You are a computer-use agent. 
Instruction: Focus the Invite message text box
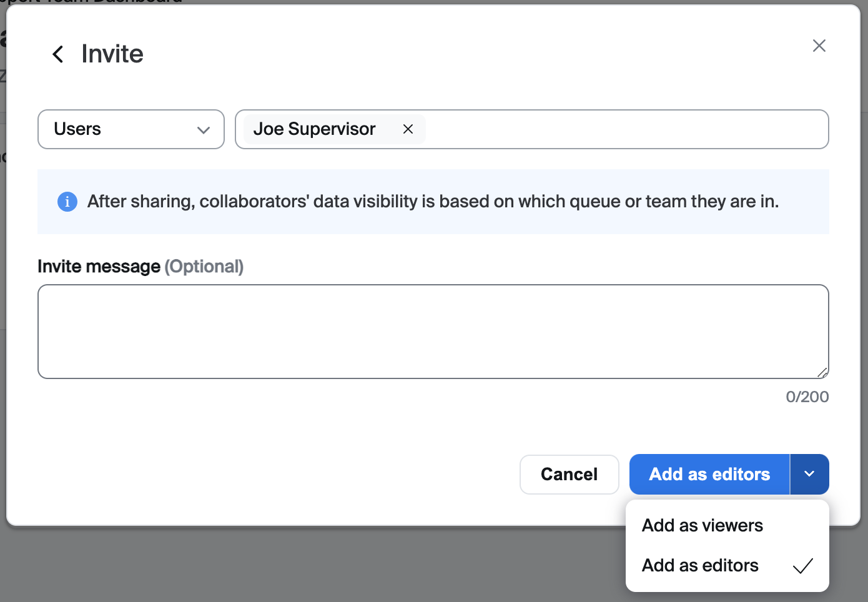[x=433, y=332]
